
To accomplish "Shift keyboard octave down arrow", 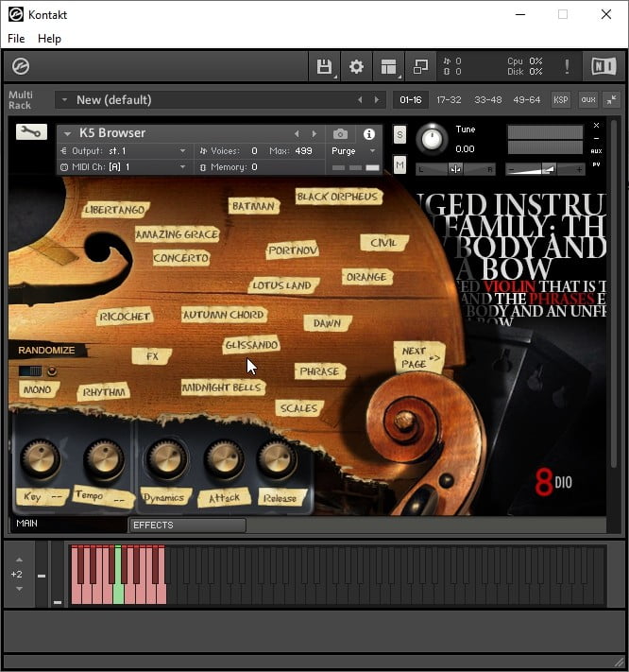I will (x=19, y=589).
